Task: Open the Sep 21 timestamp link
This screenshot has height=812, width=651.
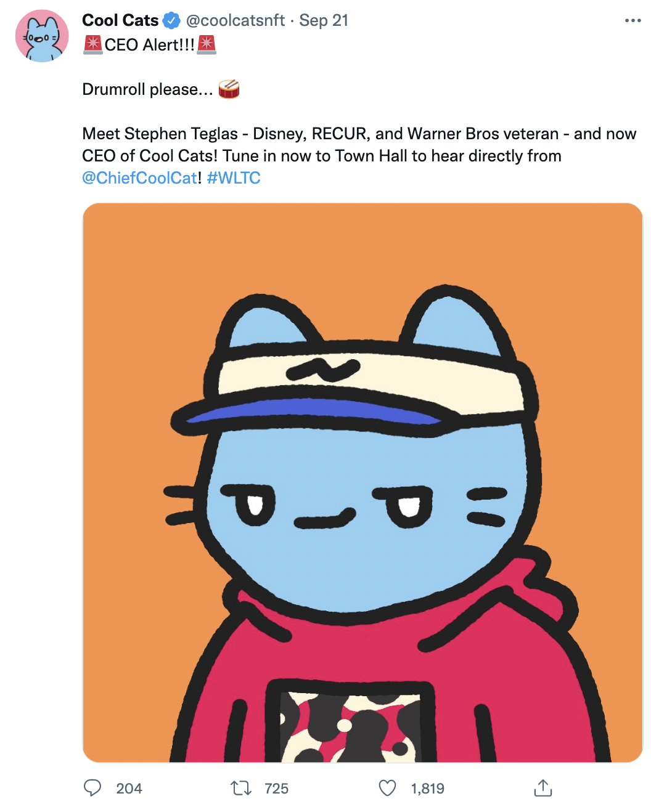Action: pos(324,20)
